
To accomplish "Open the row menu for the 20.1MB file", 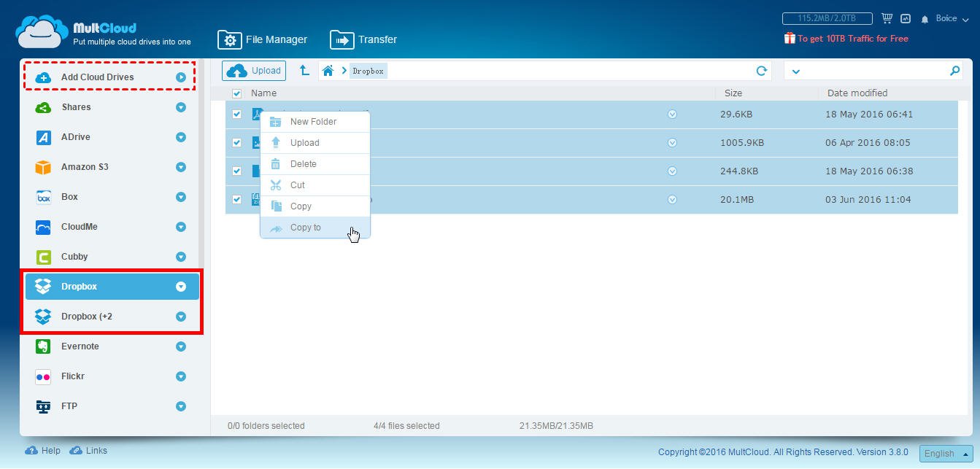I will 673,200.
